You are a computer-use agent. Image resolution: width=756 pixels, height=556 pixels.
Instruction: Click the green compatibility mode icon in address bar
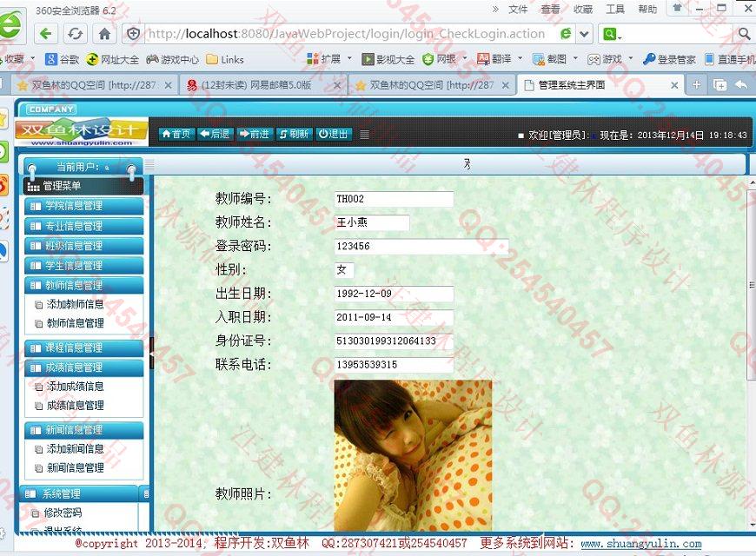[x=566, y=34]
